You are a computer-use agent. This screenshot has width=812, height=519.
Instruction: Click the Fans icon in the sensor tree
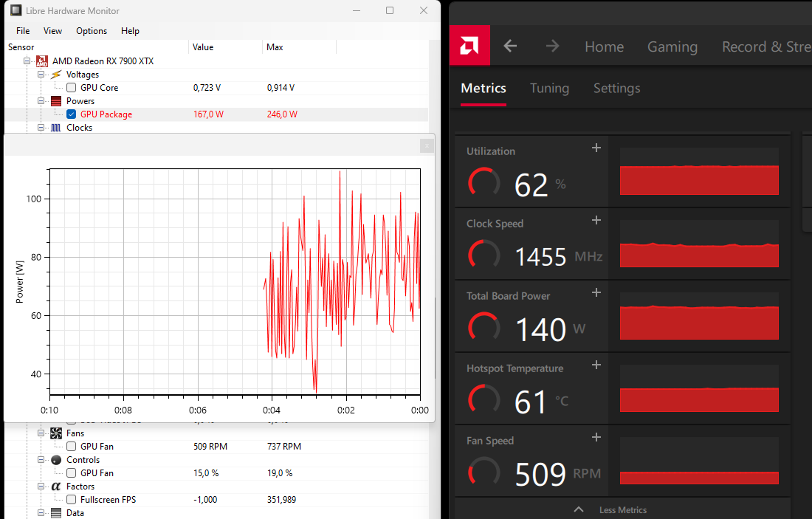click(56, 433)
